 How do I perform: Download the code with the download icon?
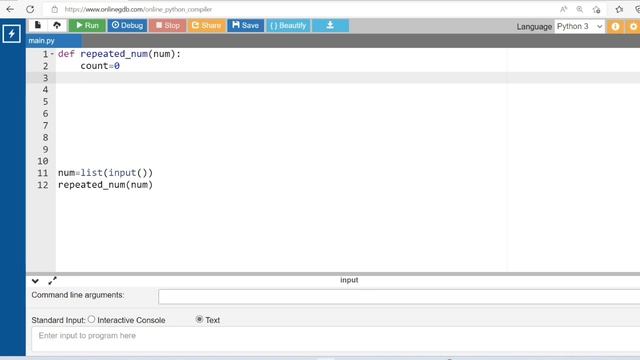coord(330,25)
